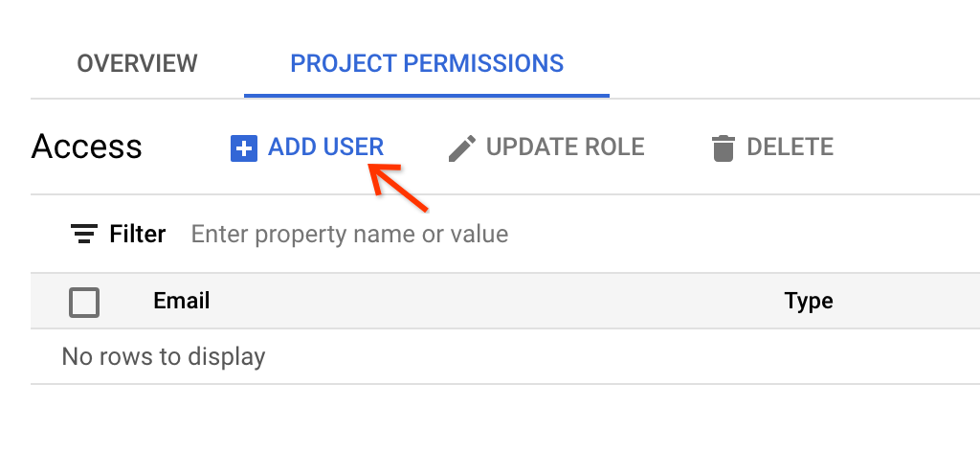Select the Project Permissions tab
Screen dimensions: 980x452
[427, 64]
